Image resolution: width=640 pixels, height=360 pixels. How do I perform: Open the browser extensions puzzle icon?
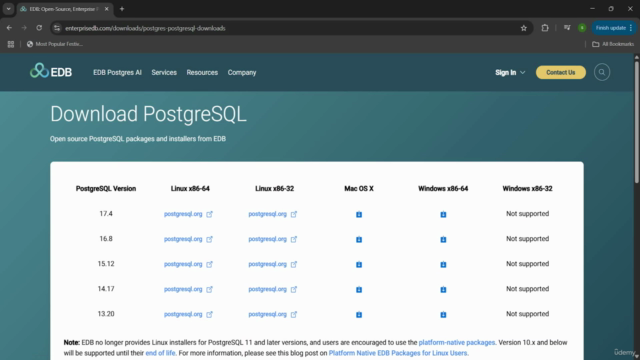(x=545, y=28)
